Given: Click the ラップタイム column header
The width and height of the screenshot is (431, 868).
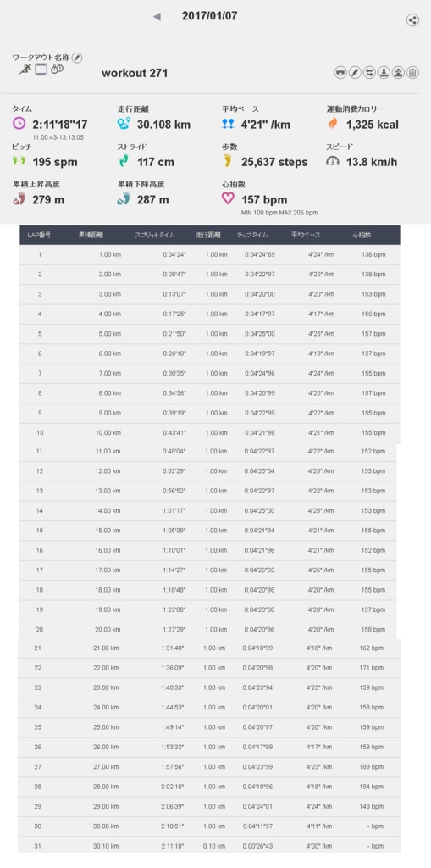Looking at the screenshot, I should [252, 235].
